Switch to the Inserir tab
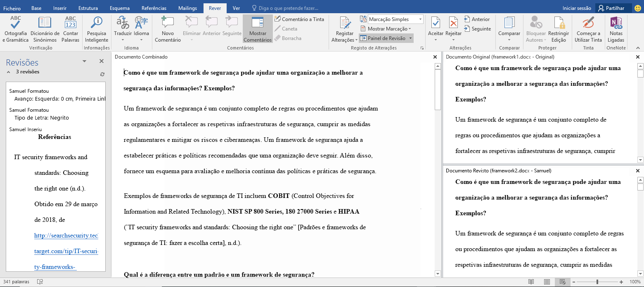Screen dimensions: 644x287 pos(60,8)
